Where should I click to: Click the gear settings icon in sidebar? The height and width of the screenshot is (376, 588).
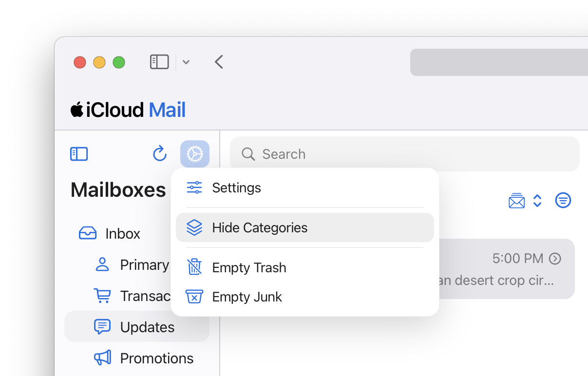click(195, 154)
